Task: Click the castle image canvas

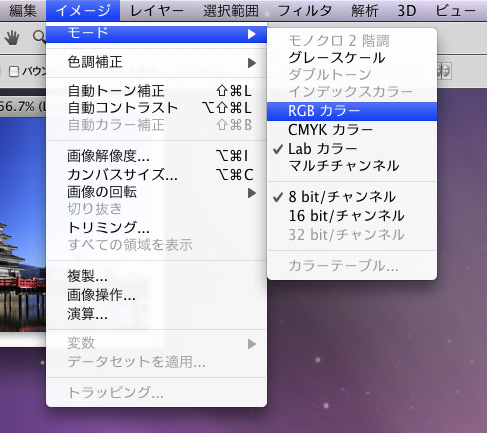Action: [x=23, y=225]
